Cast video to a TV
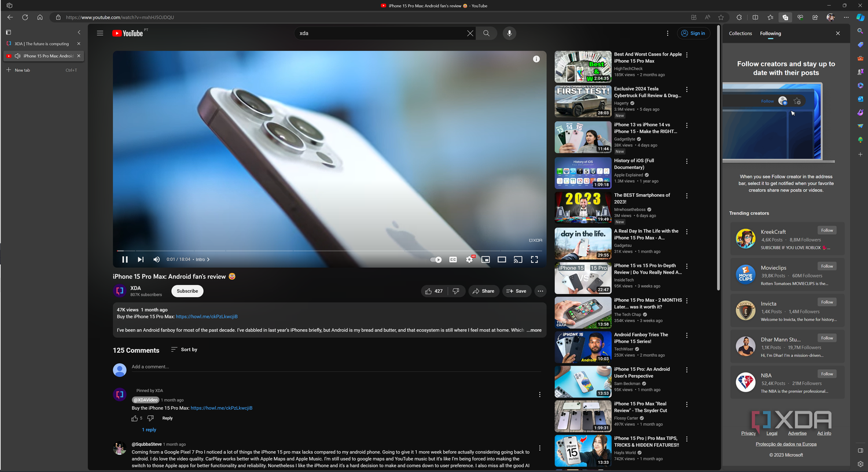This screenshot has width=868, height=472. tap(518, 260)
